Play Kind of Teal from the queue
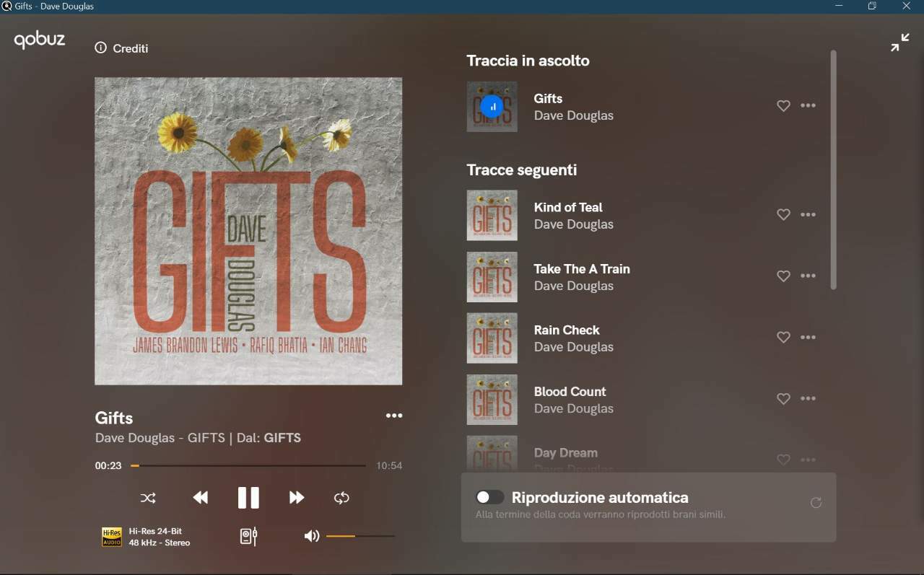This screenshot has height=575, width=924. pos(568,207)
